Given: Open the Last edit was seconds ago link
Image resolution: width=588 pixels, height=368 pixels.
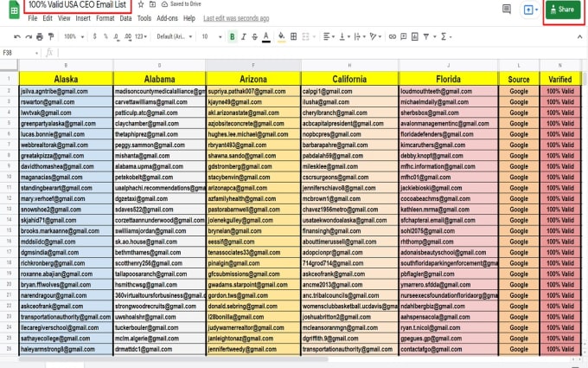Looking at the screenshot, I should 236,18.
